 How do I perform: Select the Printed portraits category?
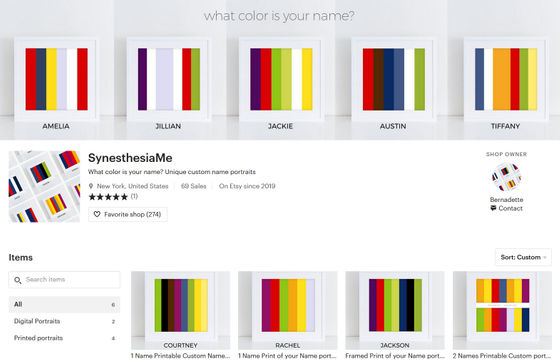click(64, 338)
